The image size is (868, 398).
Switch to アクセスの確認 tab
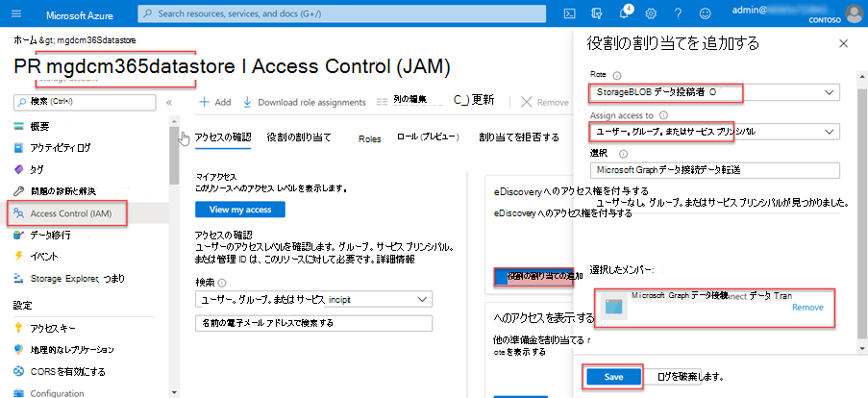click(x=223, y=137)
